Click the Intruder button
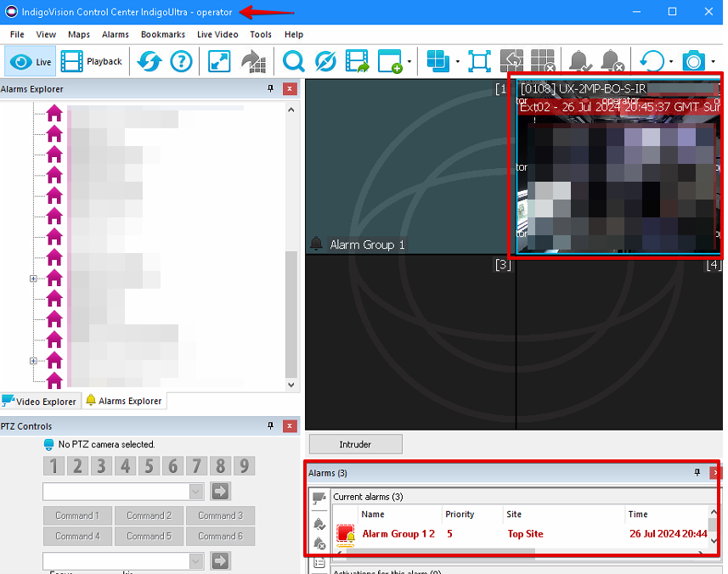Screen dimensions: 728x574 [356, 444]
